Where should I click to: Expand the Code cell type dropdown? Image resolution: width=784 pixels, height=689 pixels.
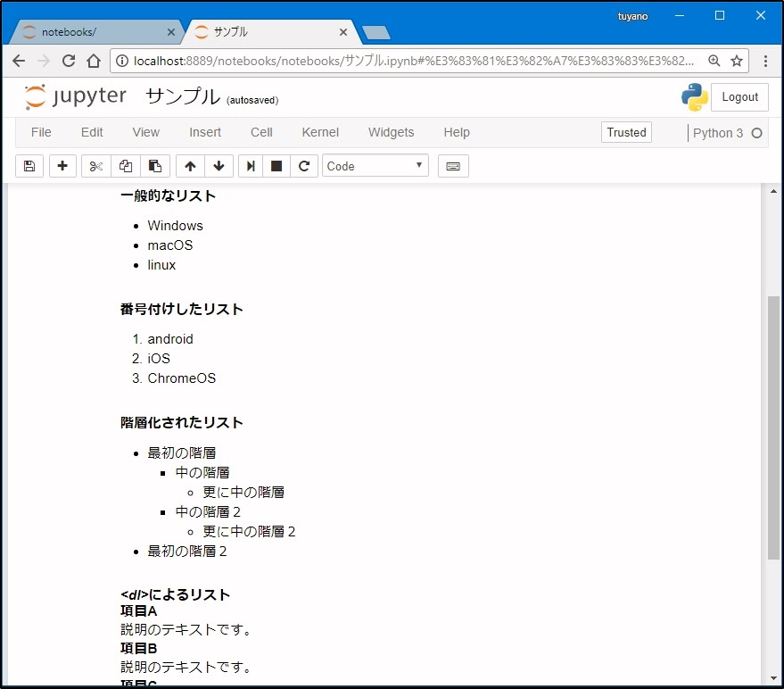(x=375, y=166)
